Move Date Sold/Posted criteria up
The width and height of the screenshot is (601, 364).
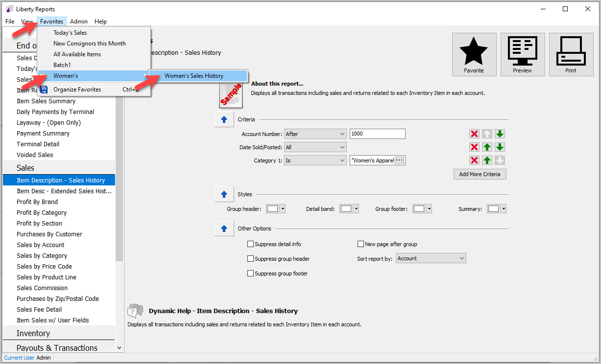[487, 147]
